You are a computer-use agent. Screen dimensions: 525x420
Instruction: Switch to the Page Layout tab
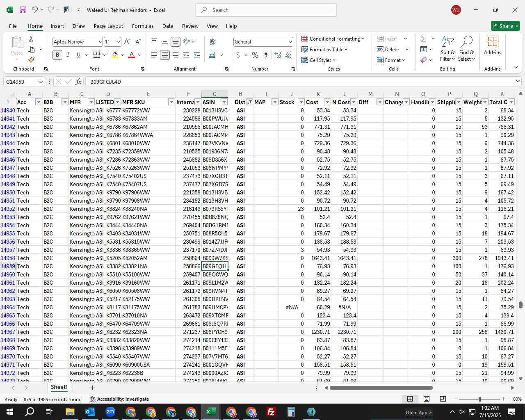108,26
